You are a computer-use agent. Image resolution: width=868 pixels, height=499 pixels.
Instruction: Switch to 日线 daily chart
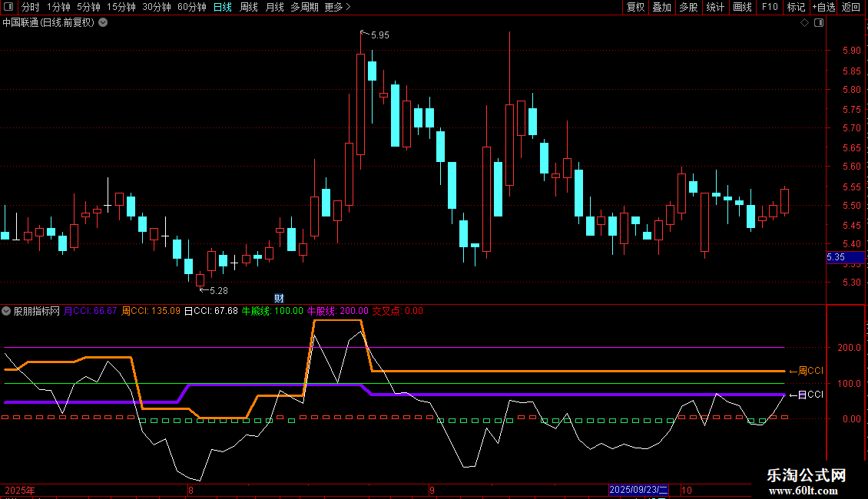click(223, 7)
